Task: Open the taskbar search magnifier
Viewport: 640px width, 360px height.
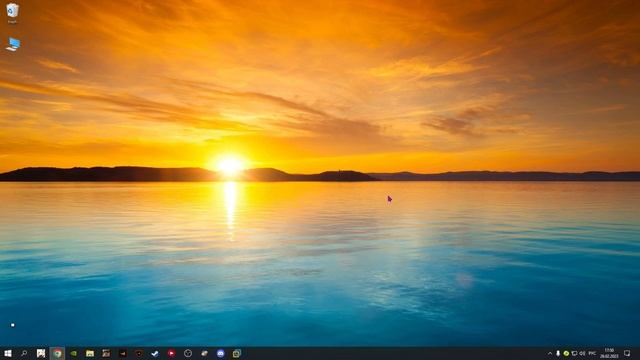Action: pyautogui.click(x=24, y=353)
